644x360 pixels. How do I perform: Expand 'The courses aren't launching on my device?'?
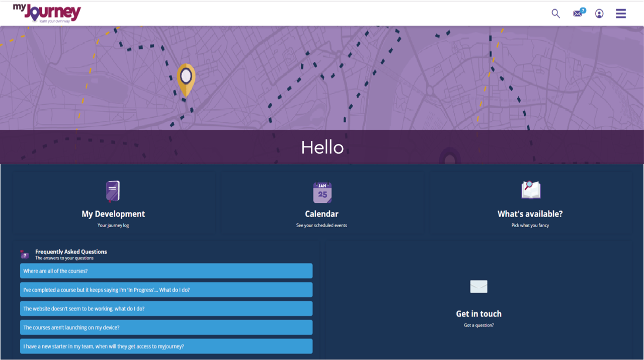(x=166, y=327)
